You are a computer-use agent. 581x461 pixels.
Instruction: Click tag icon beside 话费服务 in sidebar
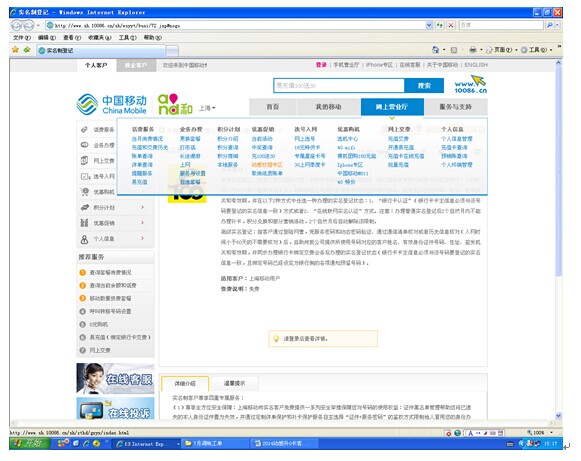click(84, 129)
